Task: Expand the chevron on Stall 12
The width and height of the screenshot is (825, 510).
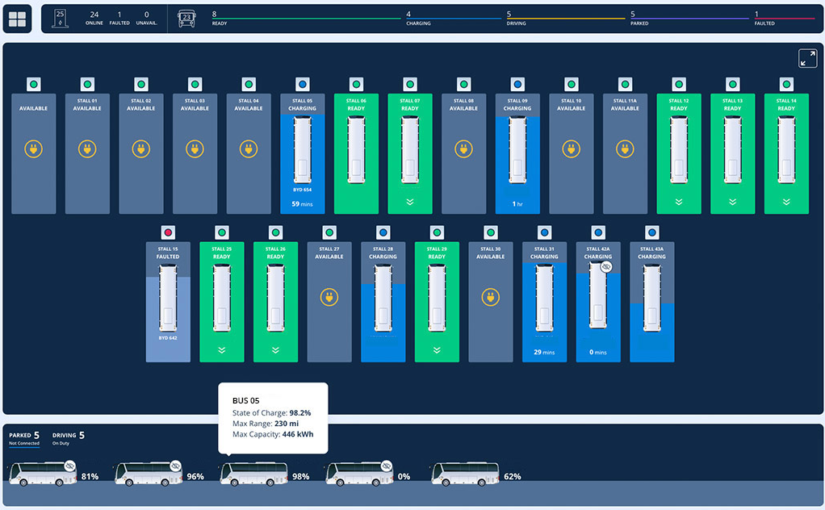Action: 679,202
